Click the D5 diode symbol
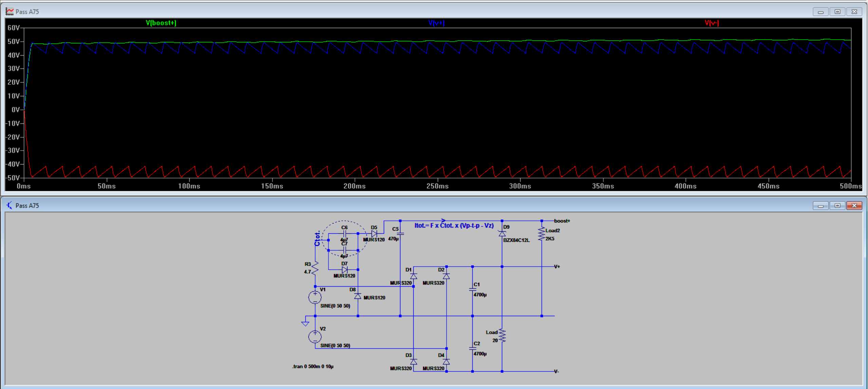Image resolution: width=868 pixels, height=389 pixels. click(x=374, y=234)
